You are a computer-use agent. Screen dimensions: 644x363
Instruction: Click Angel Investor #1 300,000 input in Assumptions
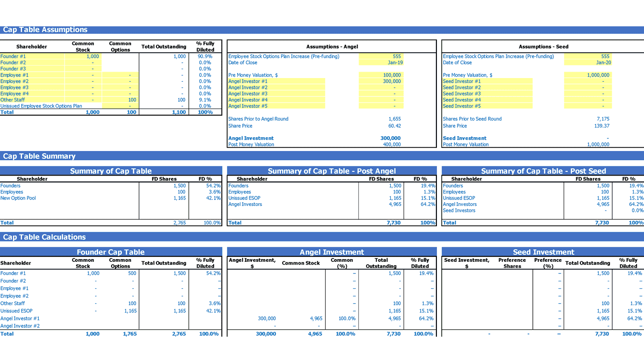(381, 81)
